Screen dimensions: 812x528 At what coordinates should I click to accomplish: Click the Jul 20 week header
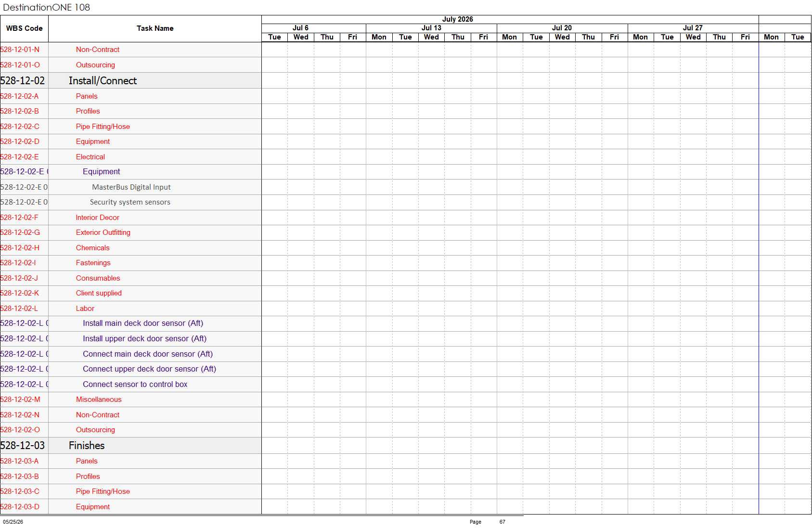point(562,28)
